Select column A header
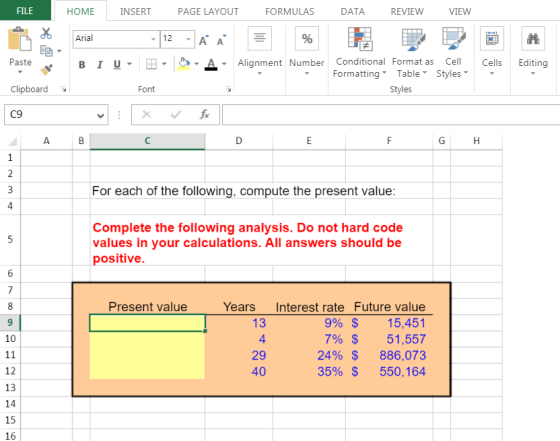Image resolution: width=560 pixels, height=441 pixels. coord(46,141)
